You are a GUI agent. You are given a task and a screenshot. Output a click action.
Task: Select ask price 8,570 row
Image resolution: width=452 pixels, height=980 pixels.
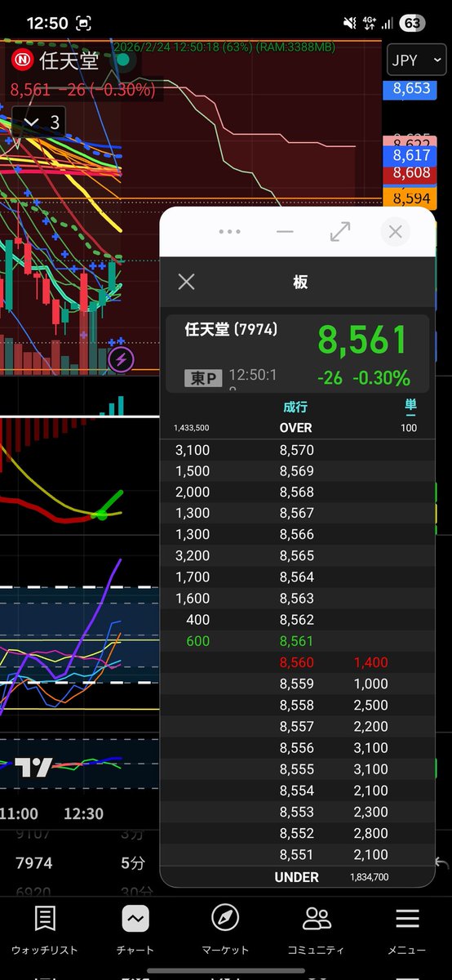point(297,450)
